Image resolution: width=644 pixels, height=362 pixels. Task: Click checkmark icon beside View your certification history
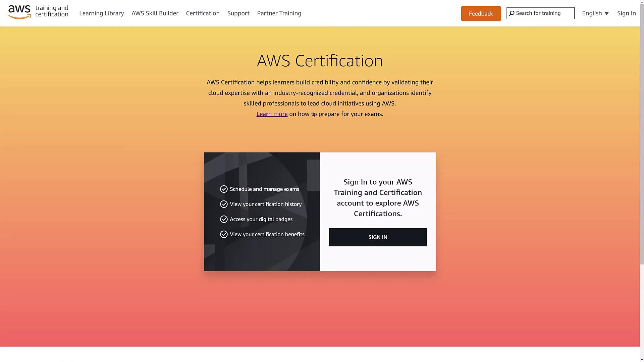coord(224,204)
